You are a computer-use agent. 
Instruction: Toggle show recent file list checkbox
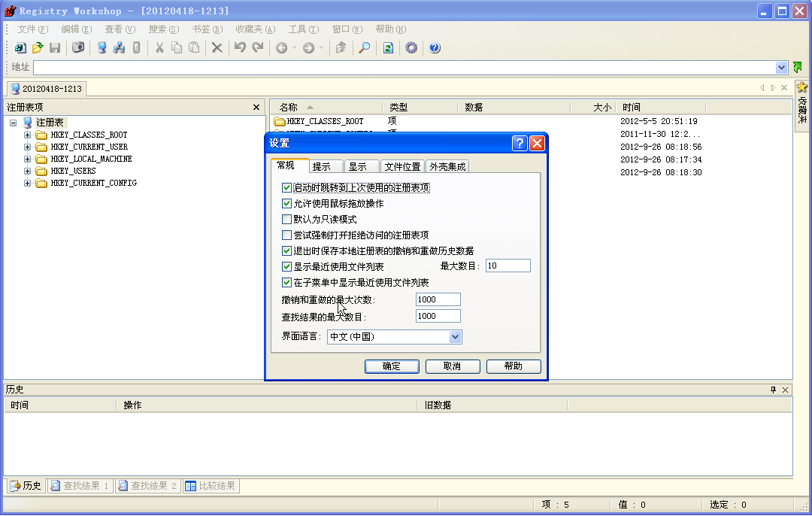286,267
